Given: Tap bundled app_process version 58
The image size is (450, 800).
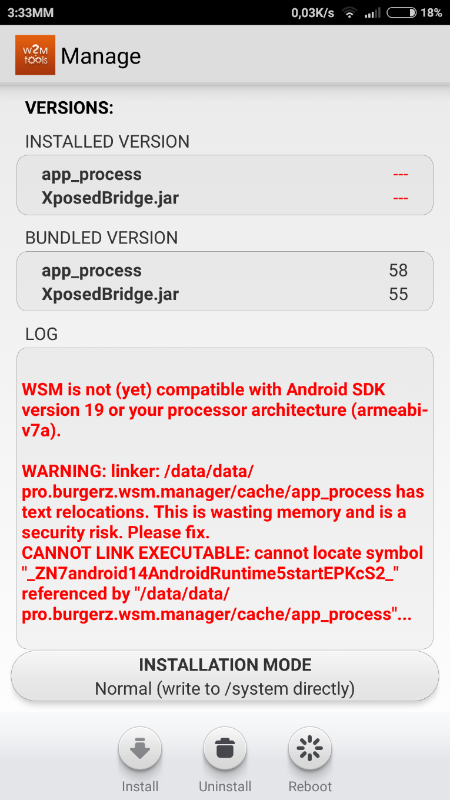Looking at the screenshot, I should [x=225, y=270].
